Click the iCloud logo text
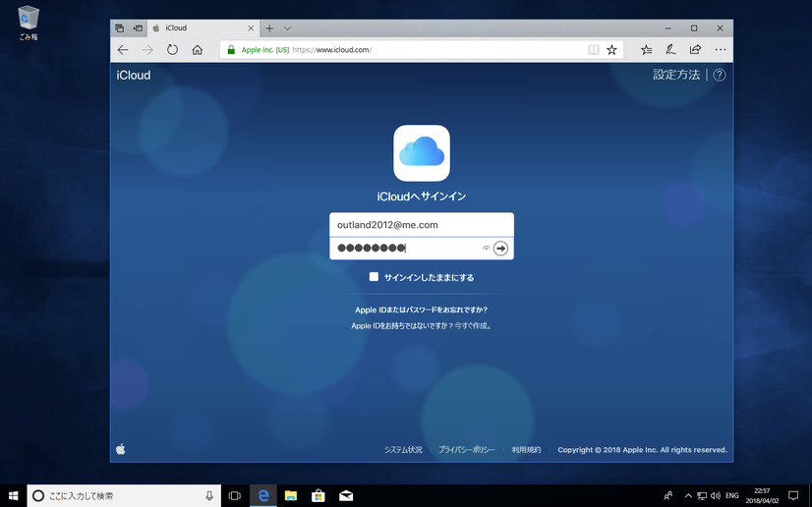The width and height of the screenshot is (812, 507). [134, 75]
